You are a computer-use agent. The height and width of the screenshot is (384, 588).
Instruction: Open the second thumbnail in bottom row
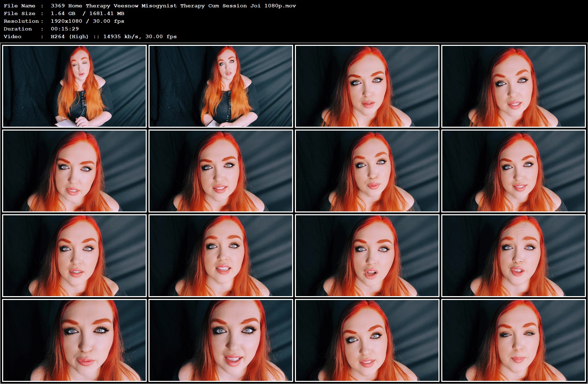pos(221,340)
